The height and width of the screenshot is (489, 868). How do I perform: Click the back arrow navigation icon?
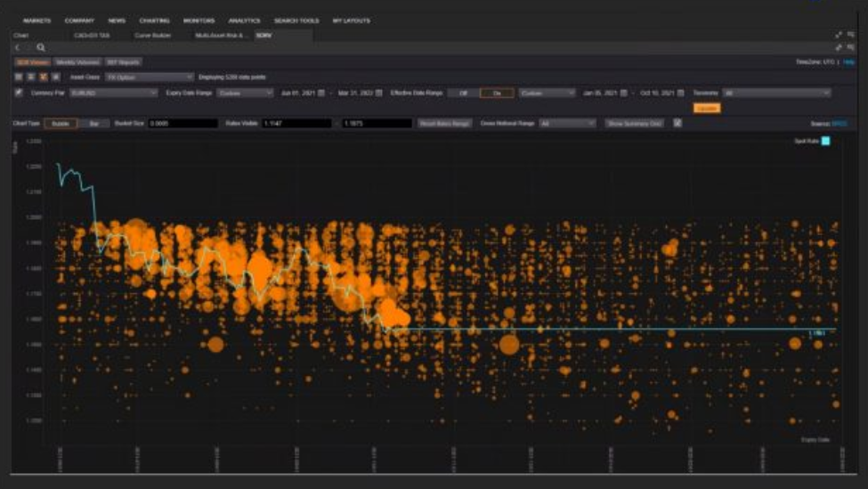point(18,48)
